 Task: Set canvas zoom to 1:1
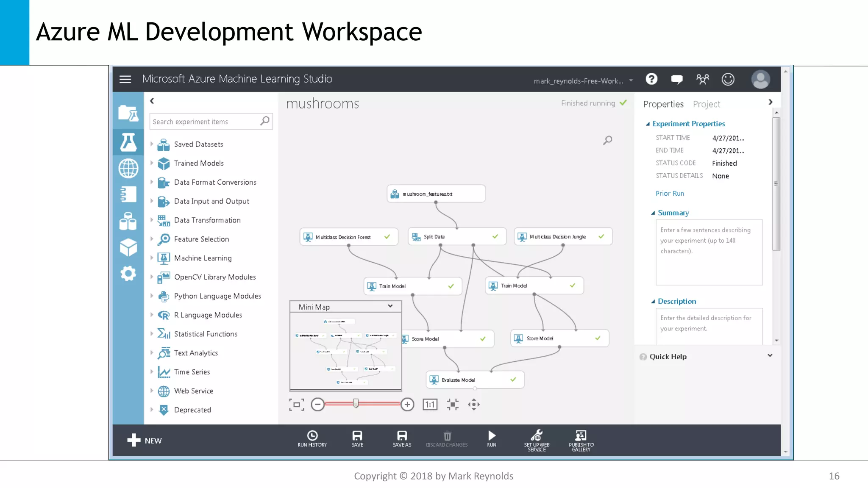point(430,405)
